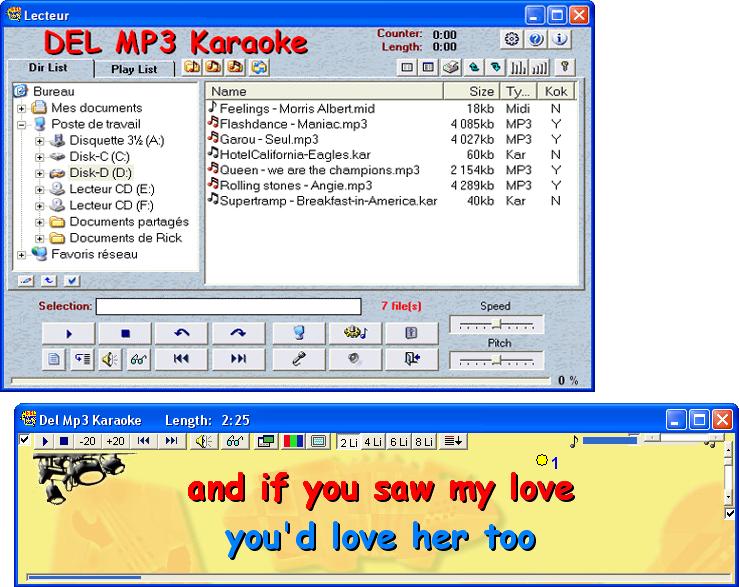Click the speaker icon in Lecteur controls
The width and height of the screenshot is (739, 587).
[110, 360]
